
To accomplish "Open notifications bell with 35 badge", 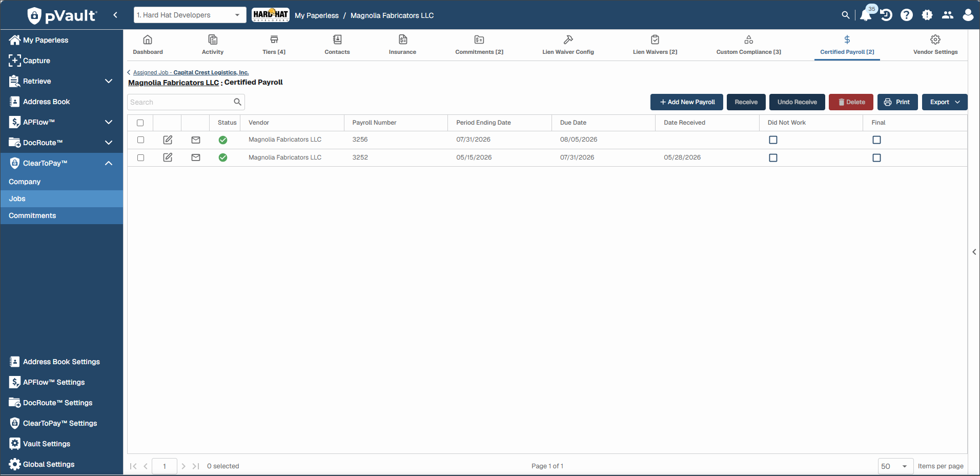I will (x=867, y=14).
